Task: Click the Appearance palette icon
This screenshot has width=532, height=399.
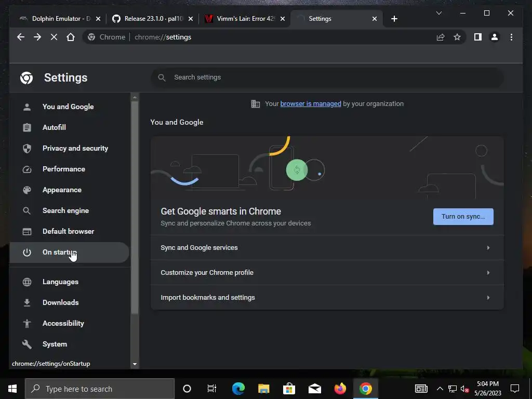Action: coord(27,190)
